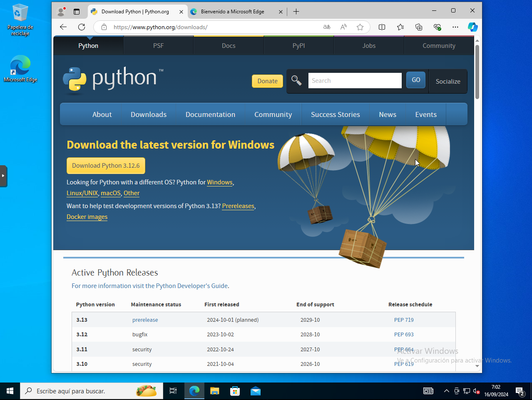Viewport: 532px width, 400px height.
Task: Follow the Docker images link
Action: click(x=87, y=217)
